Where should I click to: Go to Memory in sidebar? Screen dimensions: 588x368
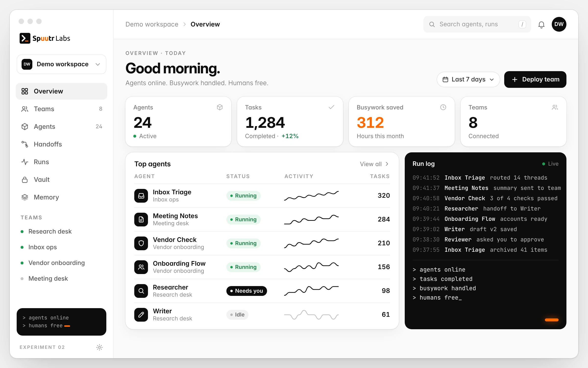(61, 197)
